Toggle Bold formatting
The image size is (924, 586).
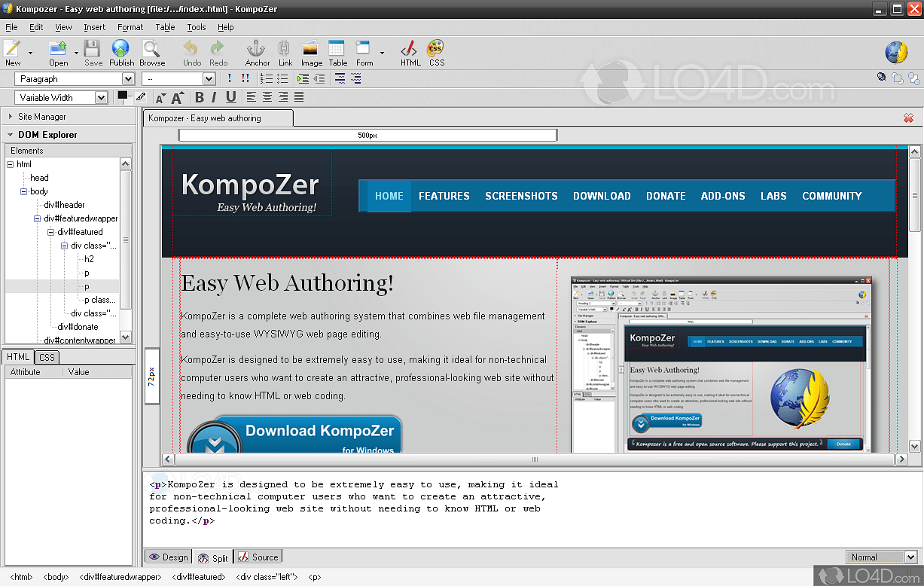200,97
